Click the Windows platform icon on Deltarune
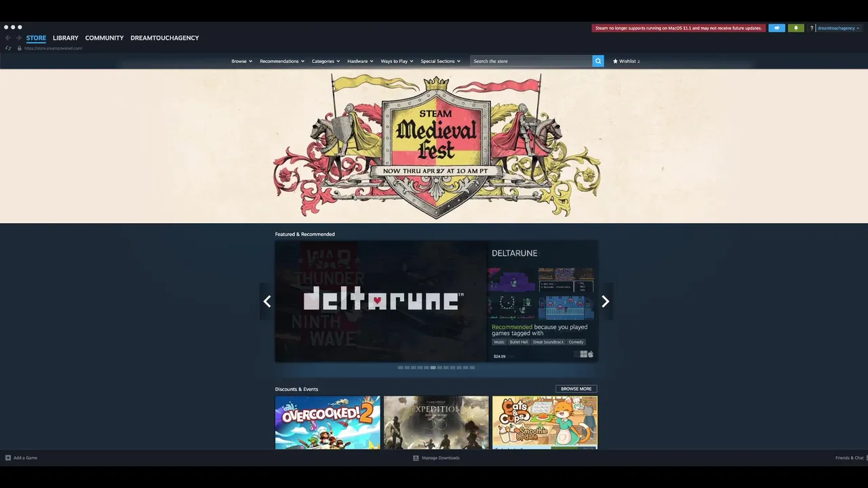Image resolution: width=868 pixels, height=488 pixels. pyautogui.click(x=583, y=354)
